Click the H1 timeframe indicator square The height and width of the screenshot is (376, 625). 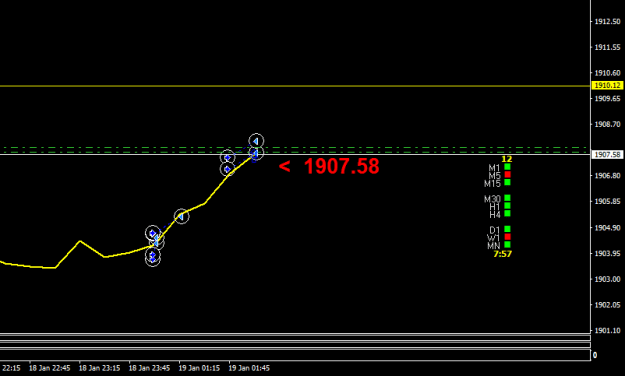[x=507, y=206]
